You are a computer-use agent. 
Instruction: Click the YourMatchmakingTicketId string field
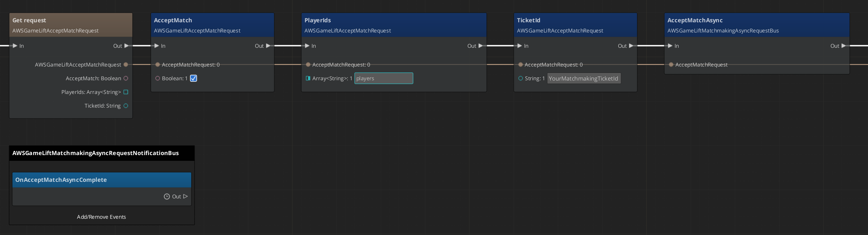(584, 78)
